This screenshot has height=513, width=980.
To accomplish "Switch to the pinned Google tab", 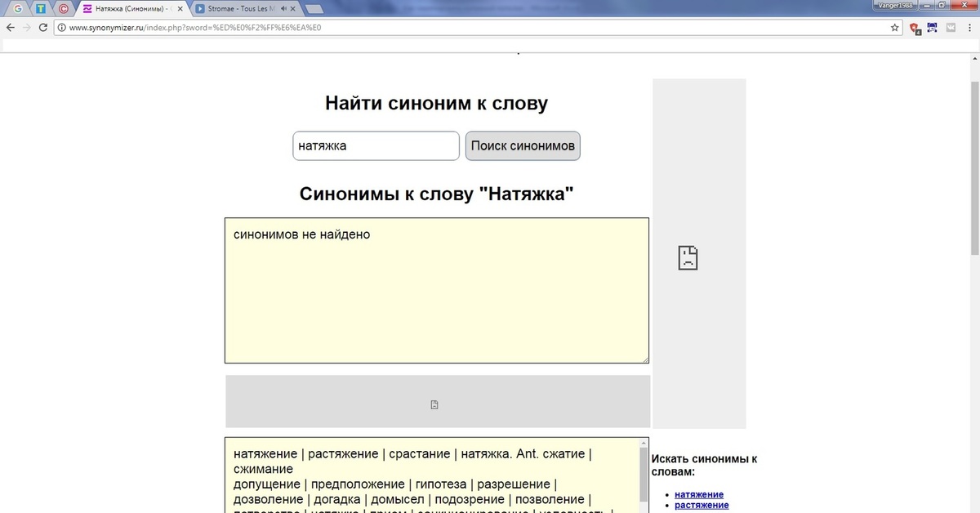I will pos(18,9).
